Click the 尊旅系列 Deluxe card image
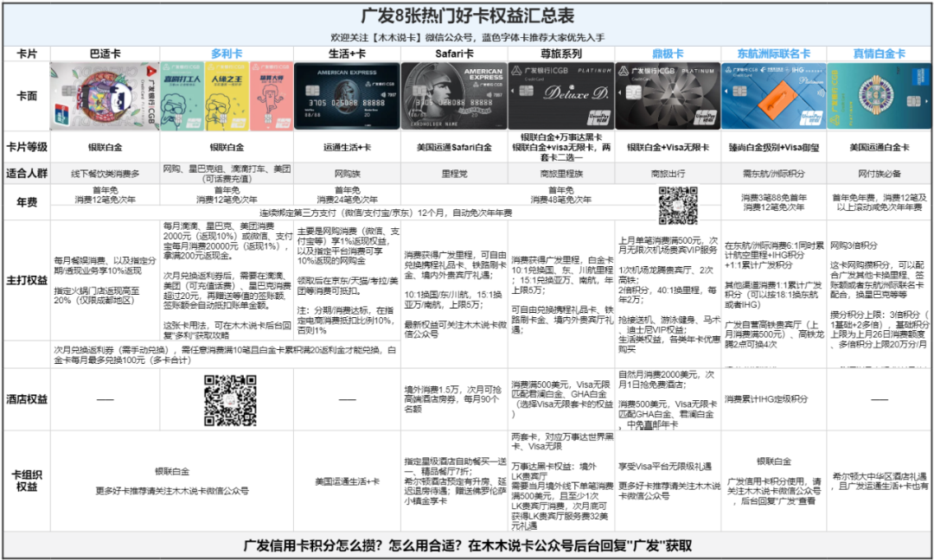 (x=561, y=97)
